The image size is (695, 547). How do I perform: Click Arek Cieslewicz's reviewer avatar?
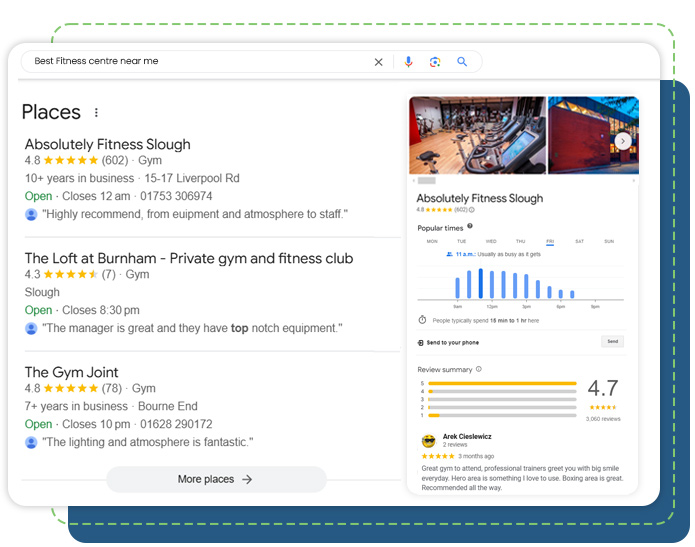429,441
